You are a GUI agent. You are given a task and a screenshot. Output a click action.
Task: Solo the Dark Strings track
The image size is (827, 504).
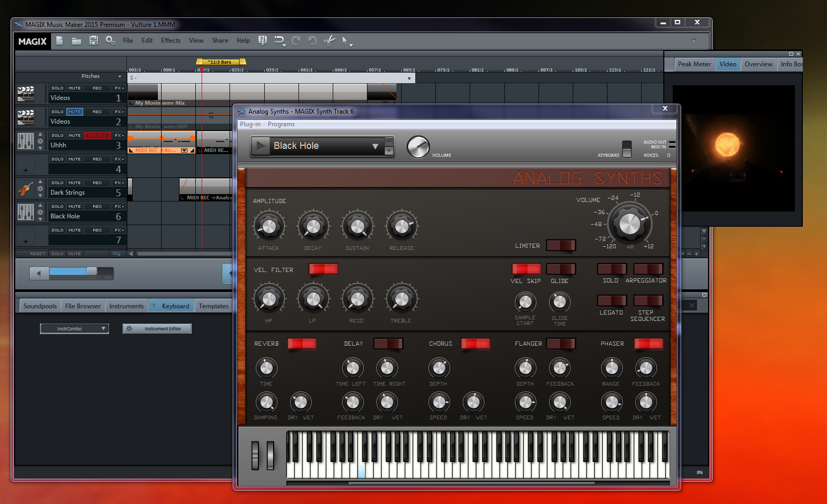pos(57,183)
